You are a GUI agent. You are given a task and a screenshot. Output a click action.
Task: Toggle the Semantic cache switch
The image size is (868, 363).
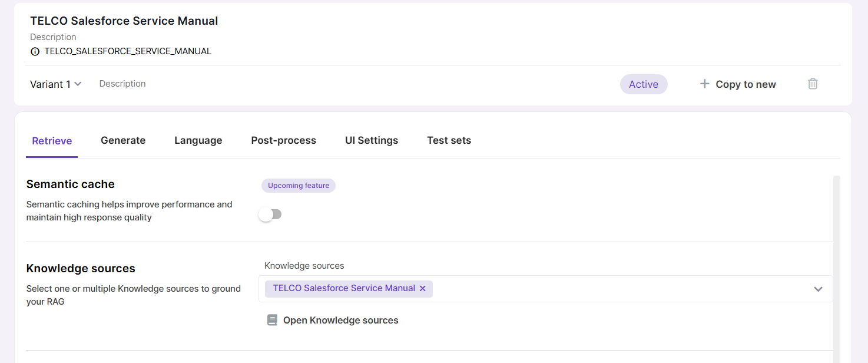(x=270, y=214)
